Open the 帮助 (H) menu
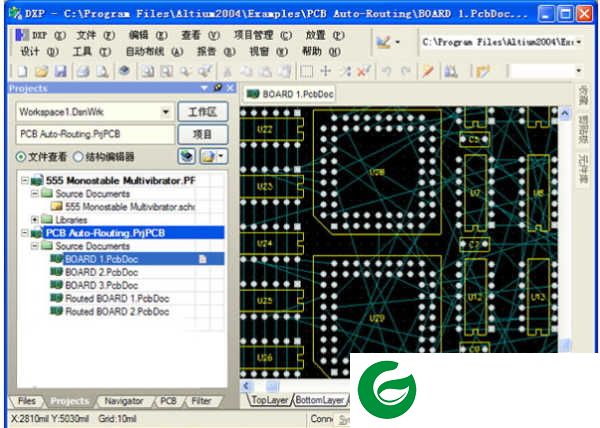Screen dimensions: 600x428 pos(321,51)
